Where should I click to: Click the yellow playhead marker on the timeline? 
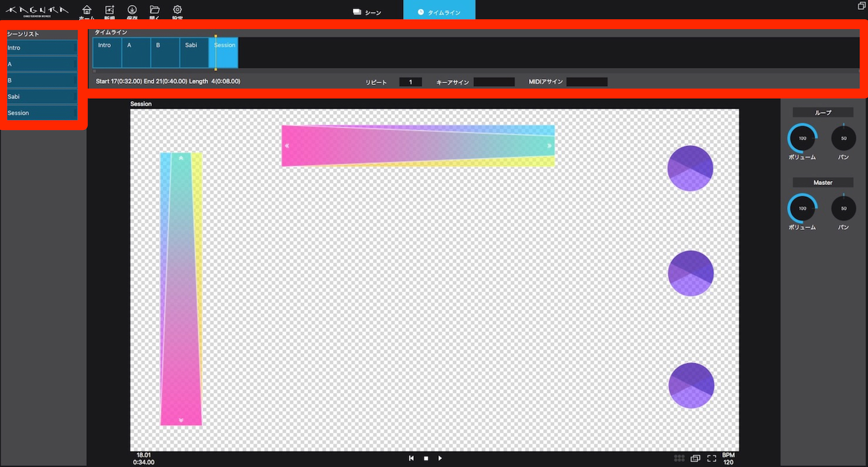click(x=216, y=53)
